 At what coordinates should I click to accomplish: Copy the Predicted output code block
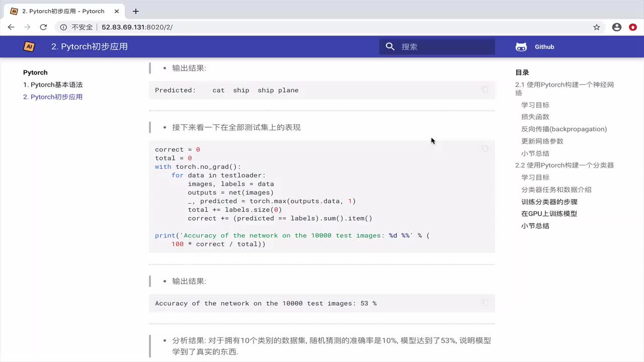[485, 89]
